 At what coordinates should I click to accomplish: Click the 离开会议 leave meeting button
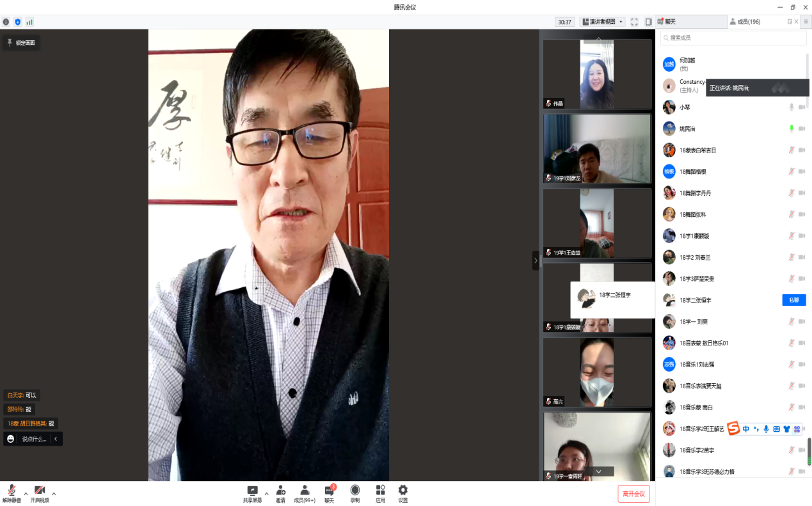[x=633, y=493]
